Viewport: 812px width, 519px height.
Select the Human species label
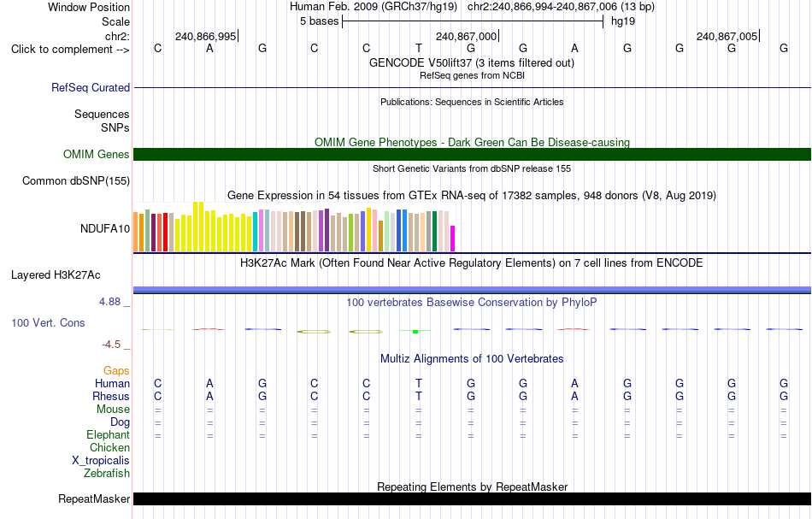[112, 383]
